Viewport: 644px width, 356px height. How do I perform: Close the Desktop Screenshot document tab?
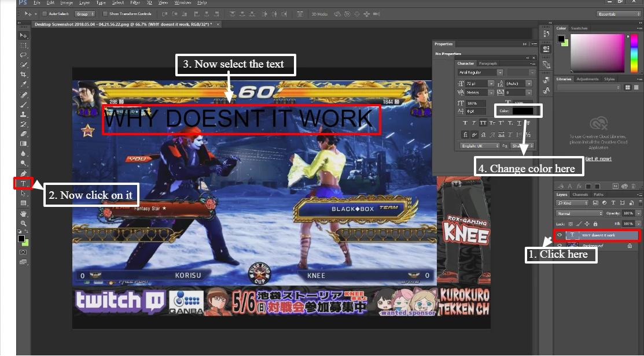[218, 24]
